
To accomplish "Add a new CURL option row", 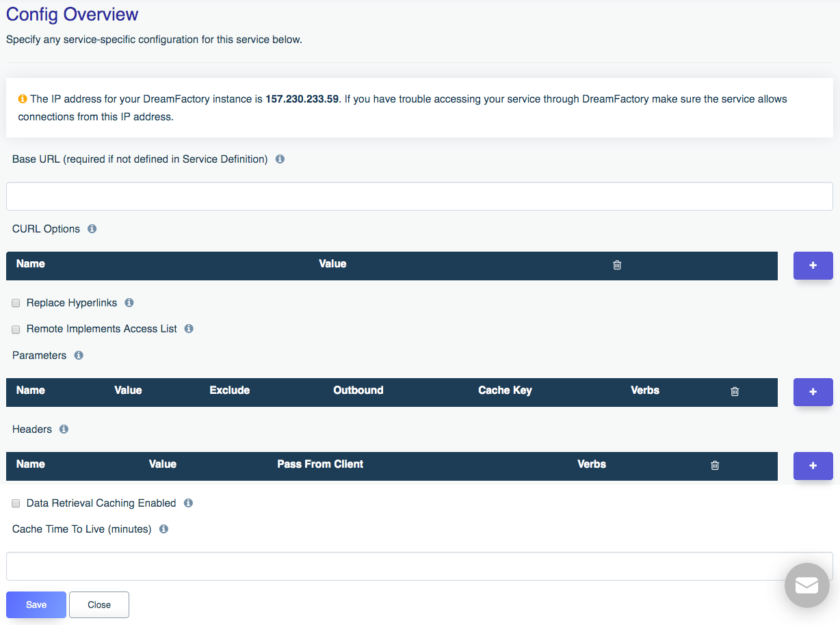I will 813,265.
